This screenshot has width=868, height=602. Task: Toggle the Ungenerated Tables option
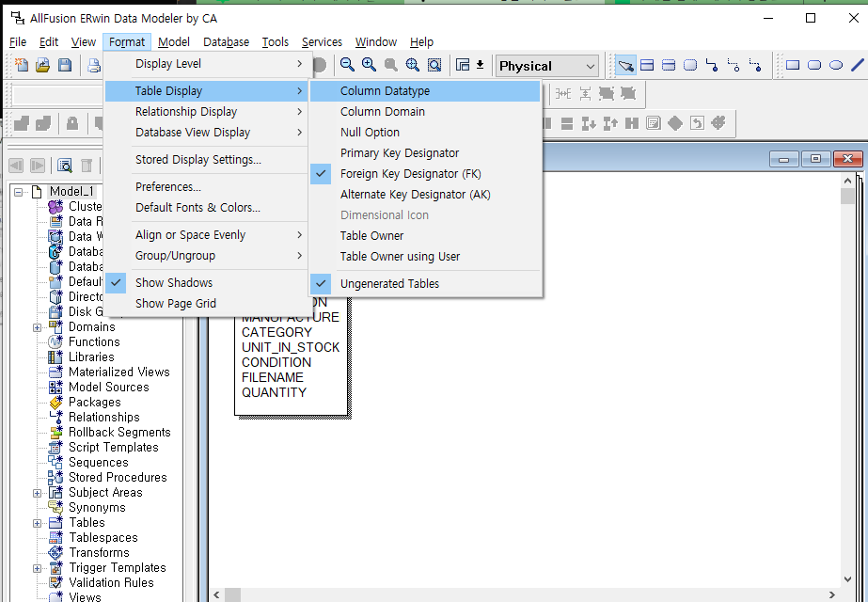coord(425,283)
